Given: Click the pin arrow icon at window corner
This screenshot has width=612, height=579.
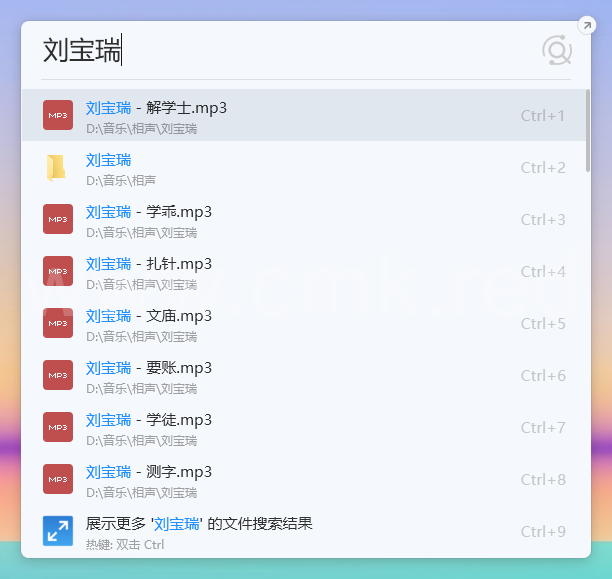Looking at the screenshot, I should (587, 25).
